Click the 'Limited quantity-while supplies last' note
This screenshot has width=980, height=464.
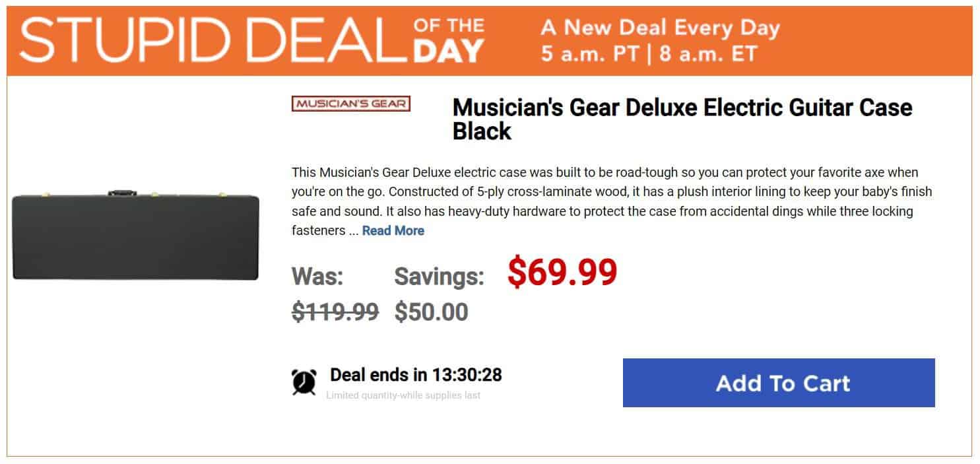[x=403, y=395]
